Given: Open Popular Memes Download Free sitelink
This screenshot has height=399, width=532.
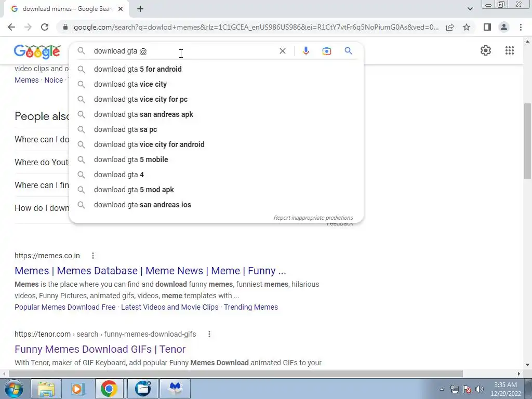Looking at the screenshot, I should (65, 307).
